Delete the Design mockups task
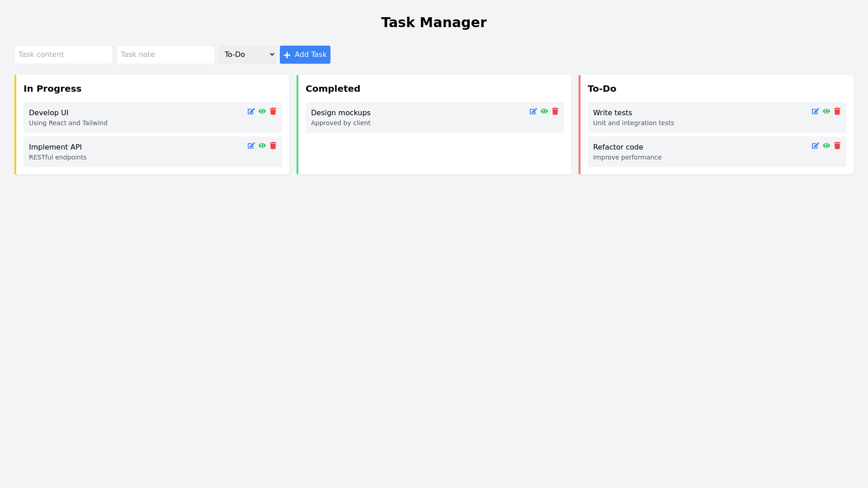The width and height of the screenshot is (868, 488). coord(555,111)
